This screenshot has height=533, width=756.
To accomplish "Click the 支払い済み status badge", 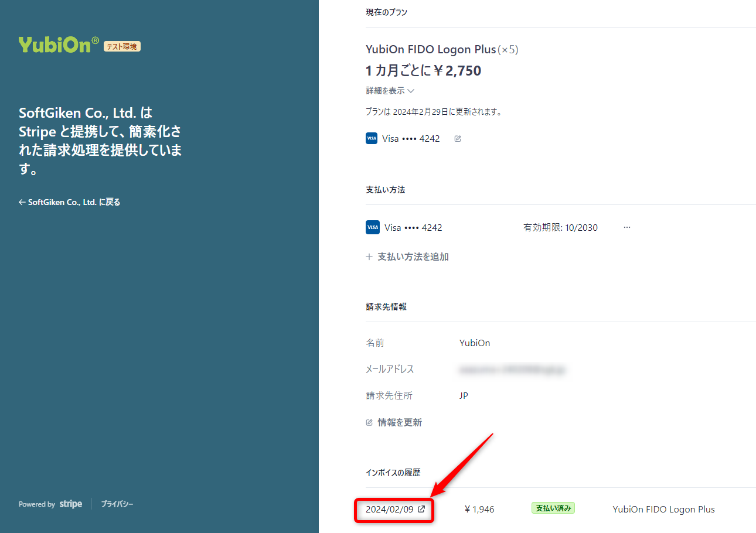I will (x=553, y=508).
